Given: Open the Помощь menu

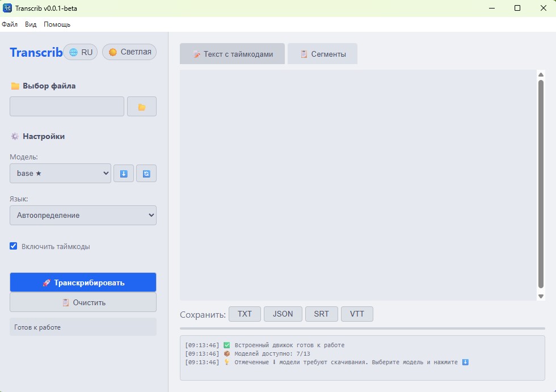Looking at the screenshot, I should click(x=57, y=24).
